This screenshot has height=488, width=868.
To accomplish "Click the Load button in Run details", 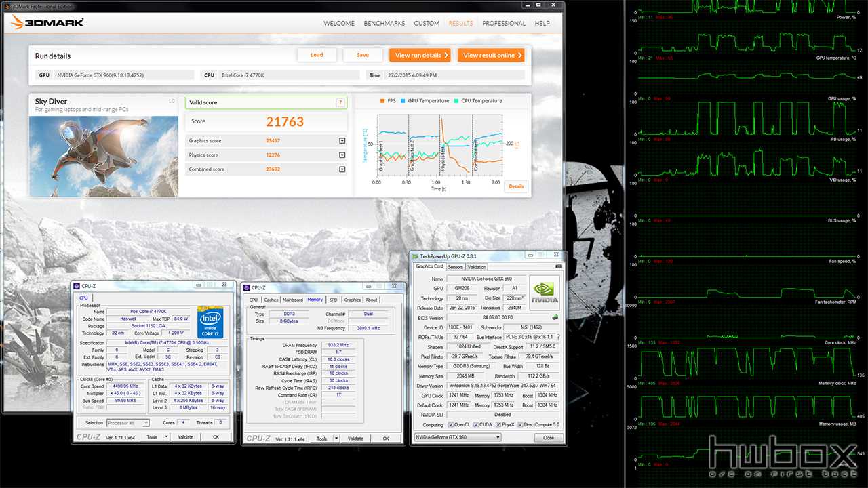I will [317, 55].
